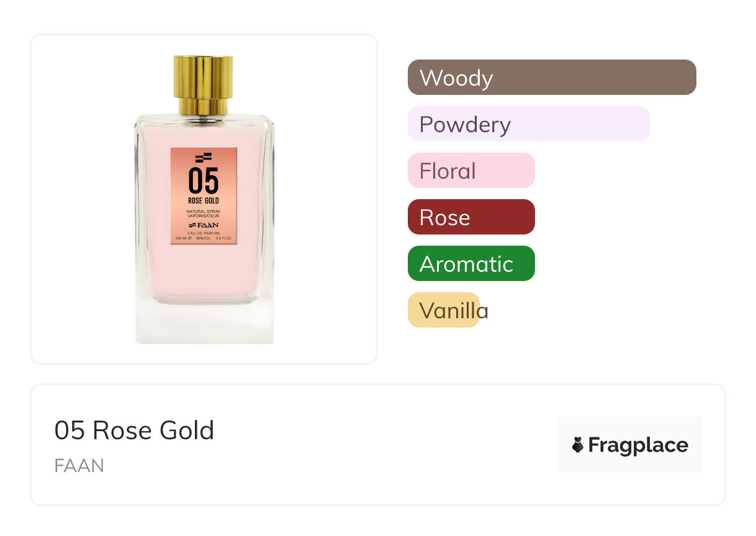
Task: Click the dark red Rose accord bar
Action: 470,217
